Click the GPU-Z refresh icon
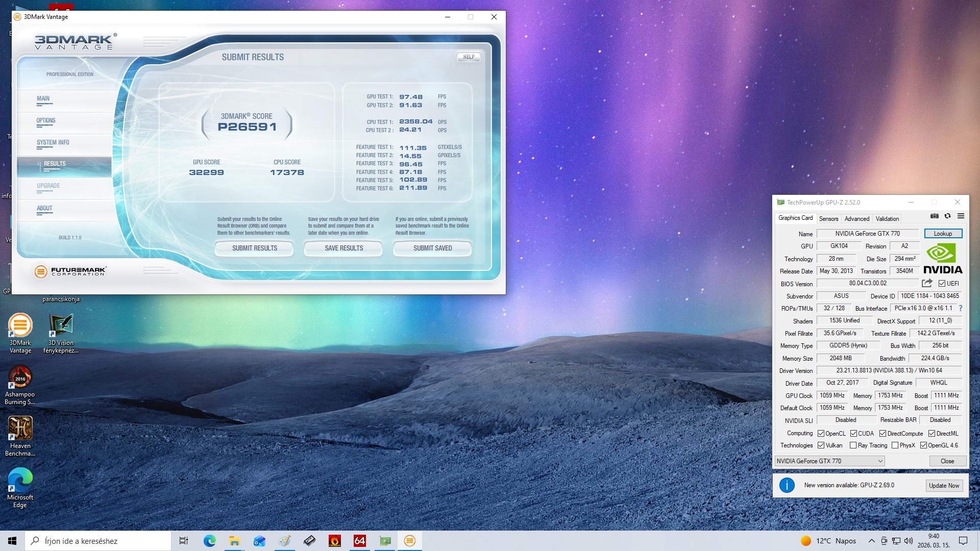 coord(947,216)
